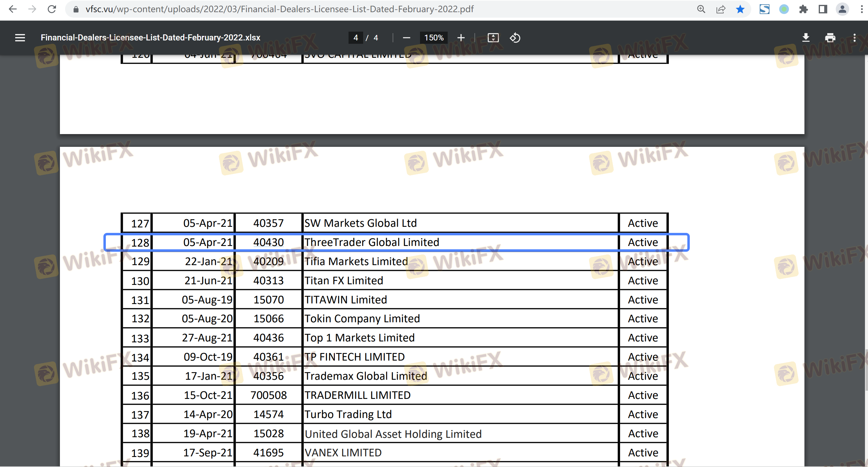868x467 pixels.
Task: Toggle the bookmark star for this page
Action: pos(740,9)
